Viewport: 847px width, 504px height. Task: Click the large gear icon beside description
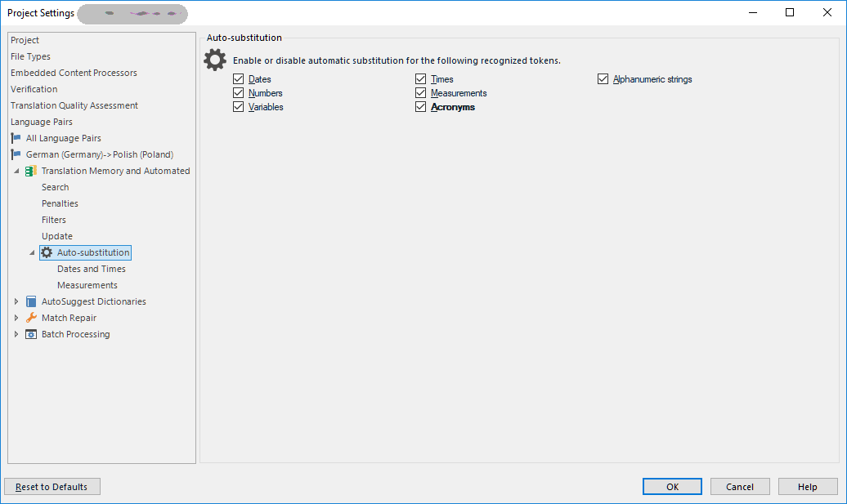point(215,60)
